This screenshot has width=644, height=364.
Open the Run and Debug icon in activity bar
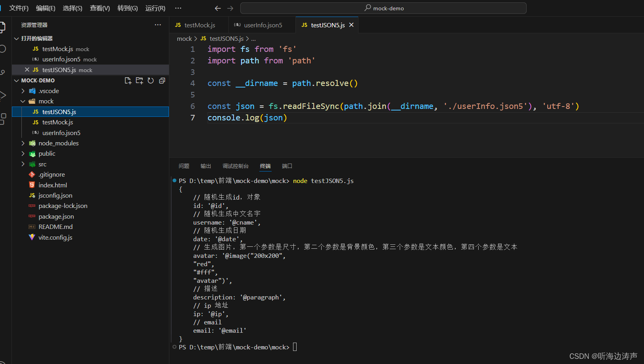[4, 95]
